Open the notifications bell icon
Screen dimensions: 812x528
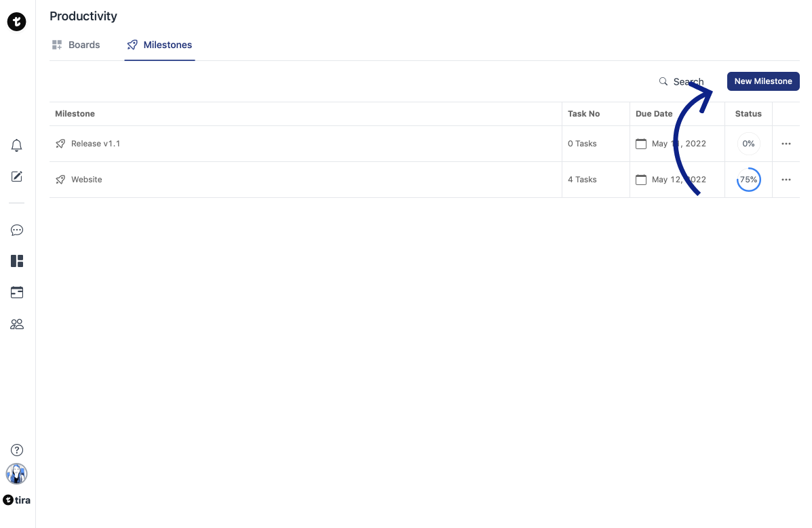(x=17, y=146)
